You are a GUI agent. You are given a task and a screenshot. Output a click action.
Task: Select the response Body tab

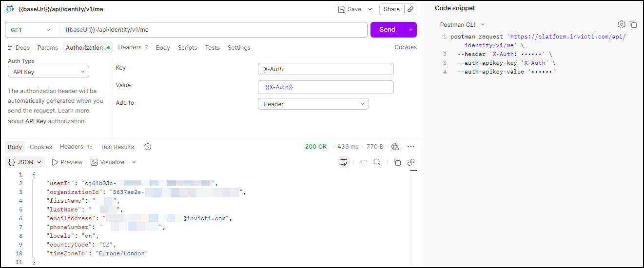[x=15, y=147]
